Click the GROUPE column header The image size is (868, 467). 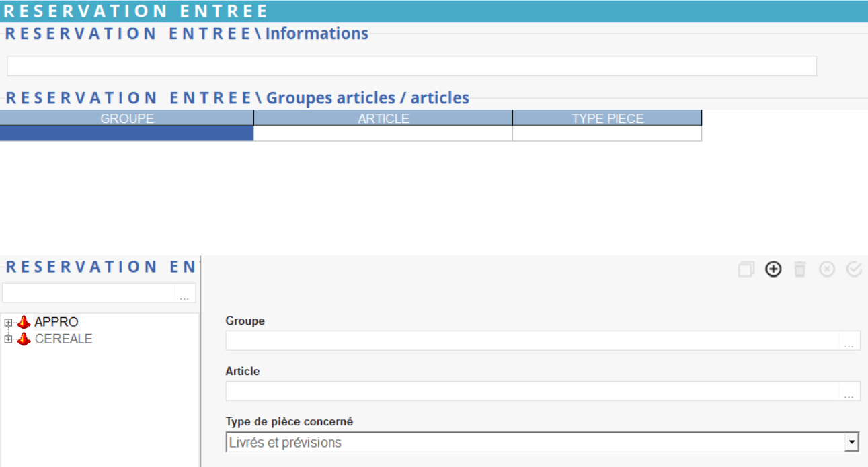click(127, 118)
